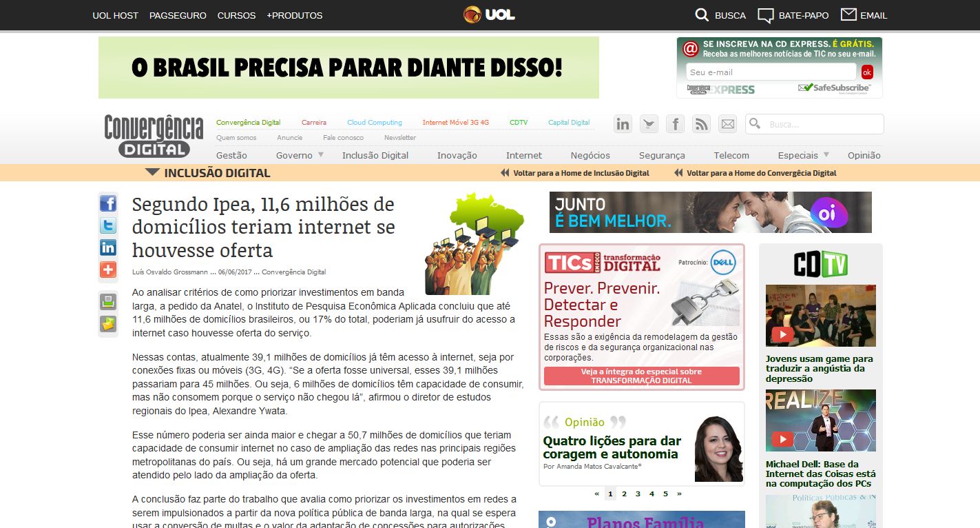
Task: Click the Oi Junto é bem melhor banner
Action: 711,212
